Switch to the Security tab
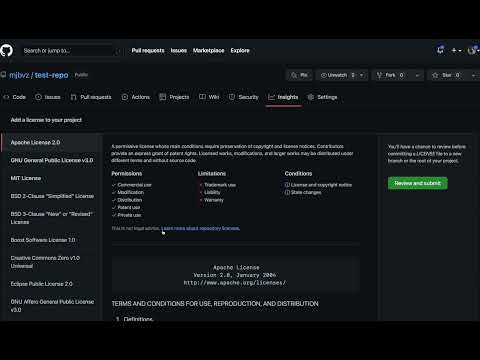 click(x=244, y=97)
